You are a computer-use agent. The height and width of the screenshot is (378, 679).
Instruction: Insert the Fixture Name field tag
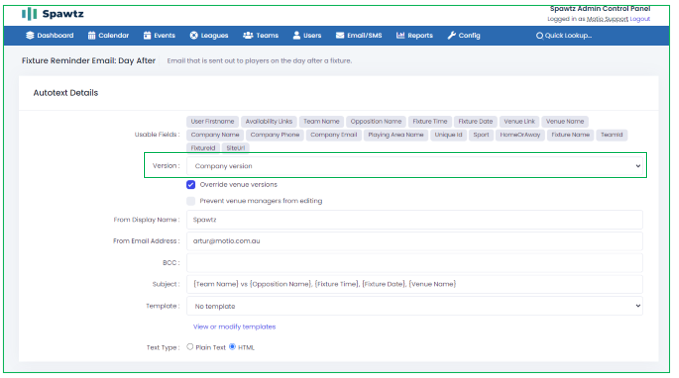(x=571, y=135)
